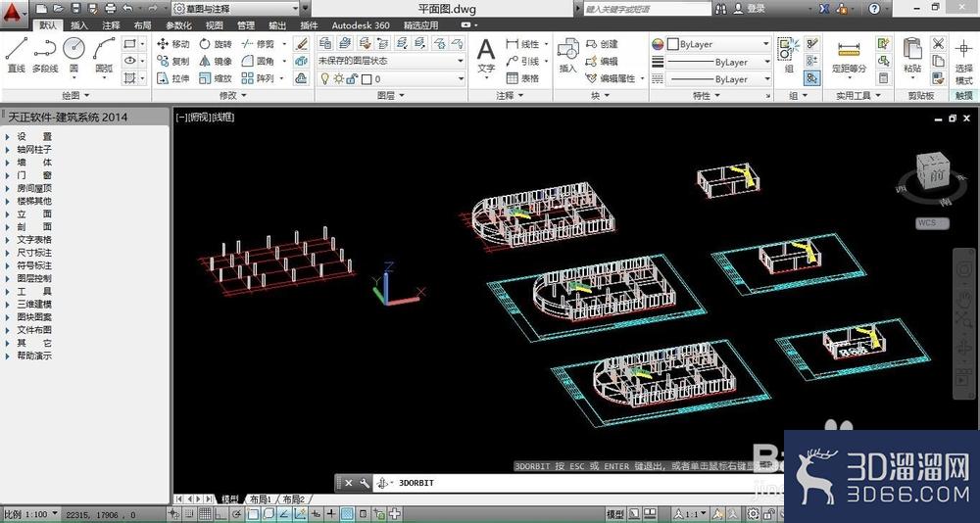This screenshot has height=523, width=980.
Task: Toggle object snap in status bar
Action: (253, 514)
